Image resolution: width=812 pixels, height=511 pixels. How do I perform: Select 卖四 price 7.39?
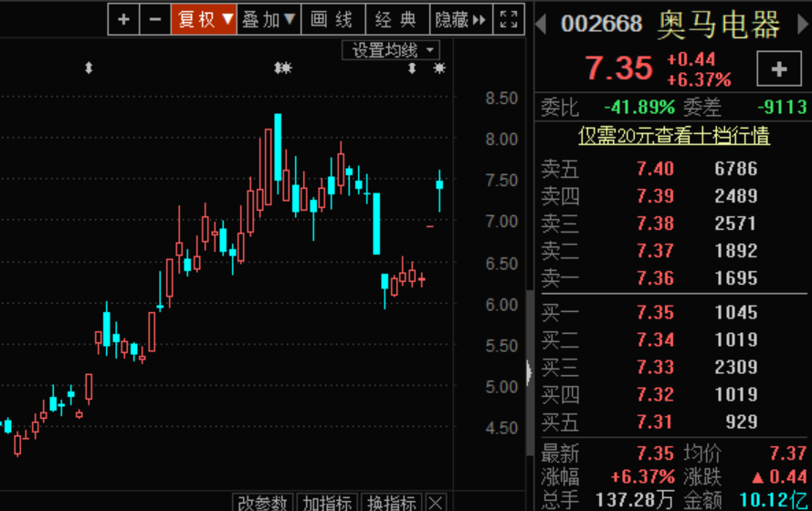tap(655, 196)
